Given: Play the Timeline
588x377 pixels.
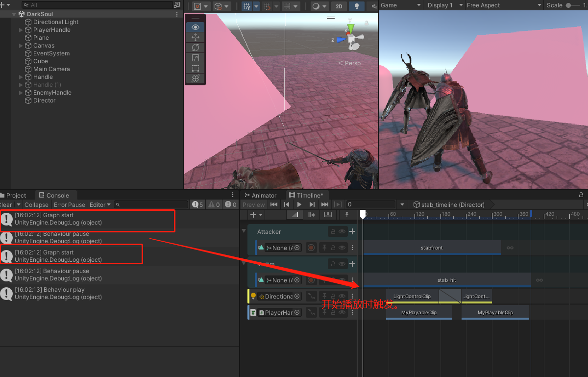Looking at the screenshot, I should coord(299,204).
